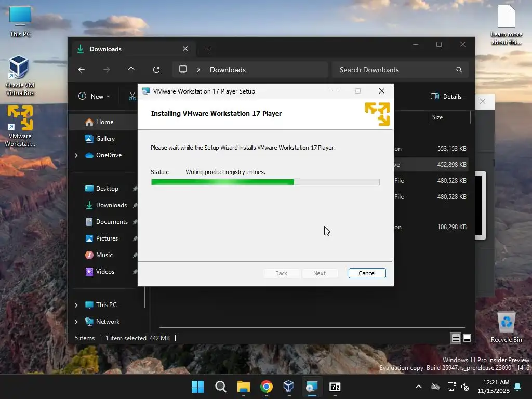Screen dimensions: 532x399
Task: Open This PC desktop icon
Action: coord(20,22)
